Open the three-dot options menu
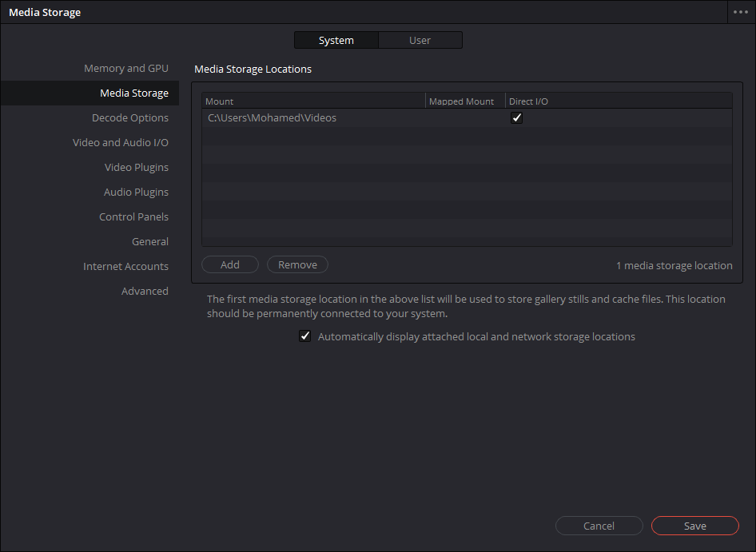The width and height of the screenshot is (756, 552). click(x=741, y=12)
